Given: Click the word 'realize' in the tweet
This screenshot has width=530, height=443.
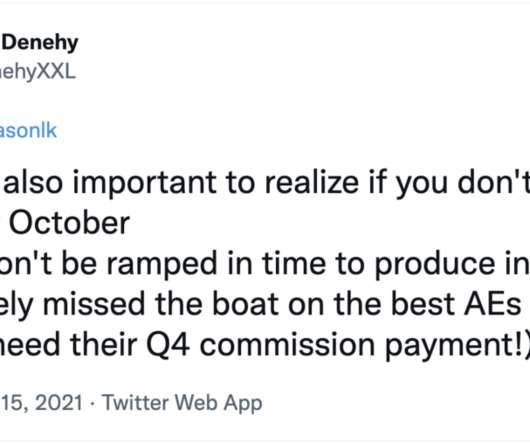Looking at the screenshot, I should click(x=312, y=182).
